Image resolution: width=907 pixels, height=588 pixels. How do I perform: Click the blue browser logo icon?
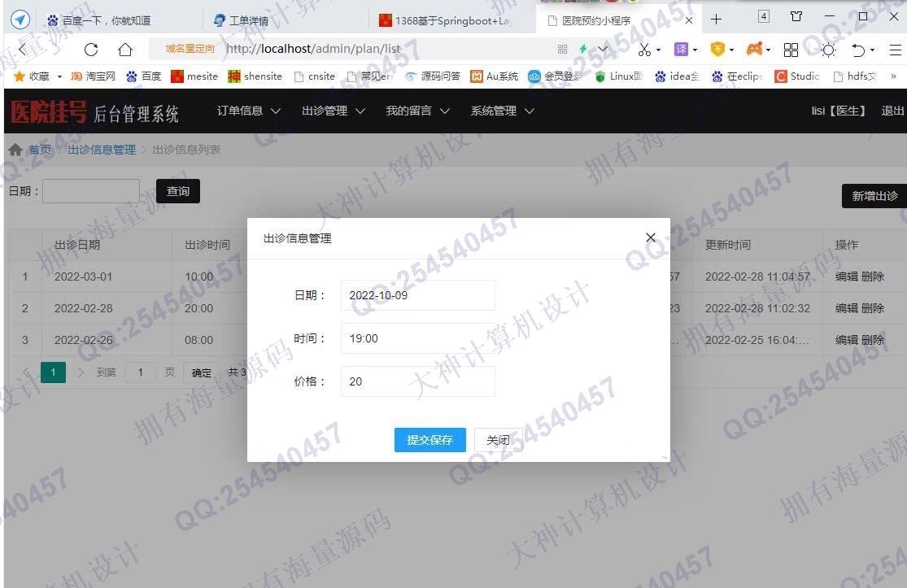coord(20,19)
